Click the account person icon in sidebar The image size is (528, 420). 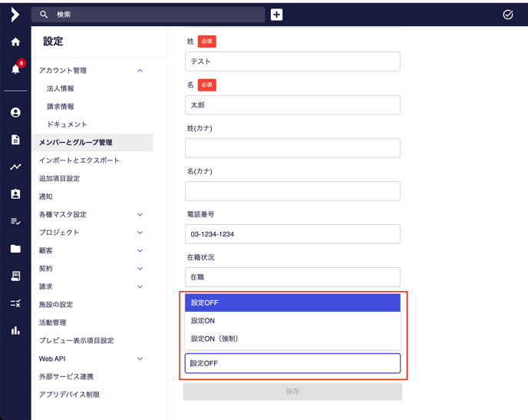pos(15,113)
